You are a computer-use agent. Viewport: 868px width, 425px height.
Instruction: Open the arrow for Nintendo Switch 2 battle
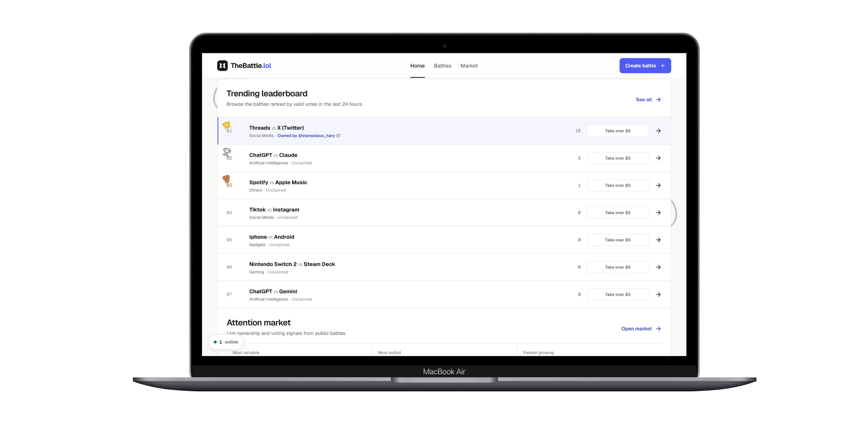pos(658,267)
